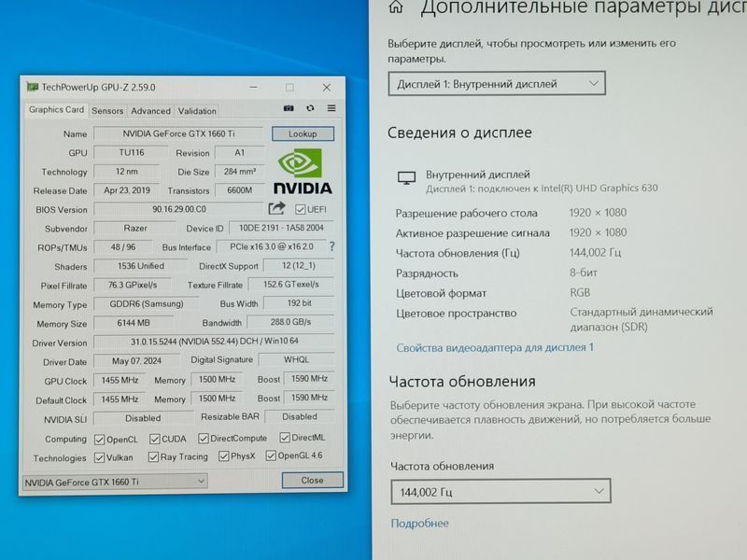Click the ROPs/TMUs field 48 / 96
Screen dimensions: 747x560
tap(123, 247)
